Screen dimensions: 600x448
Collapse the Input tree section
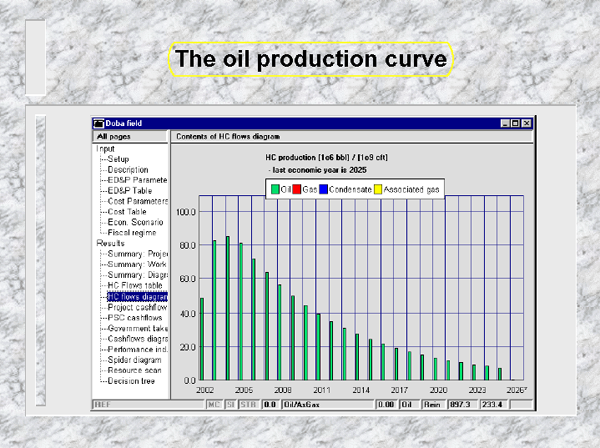tap(105, 148)
